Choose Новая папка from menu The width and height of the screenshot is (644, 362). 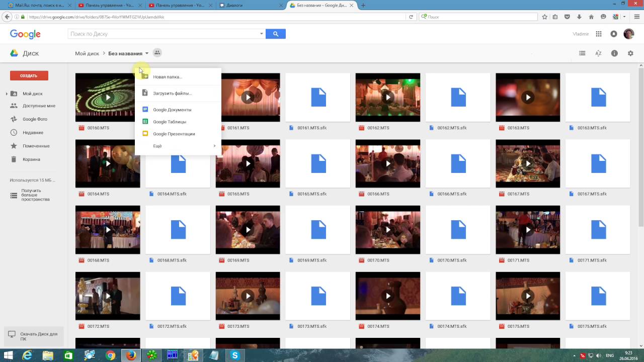[178, 77]
